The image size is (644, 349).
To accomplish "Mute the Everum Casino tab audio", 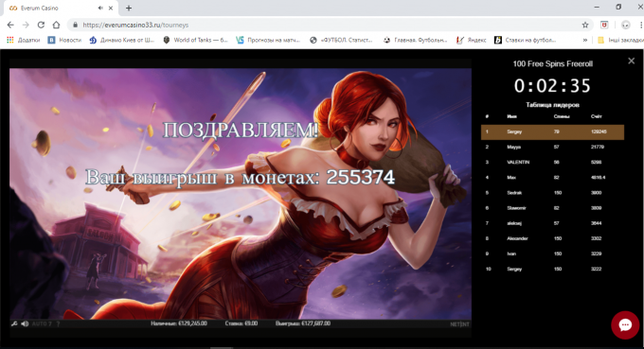I will coord(100,8).
